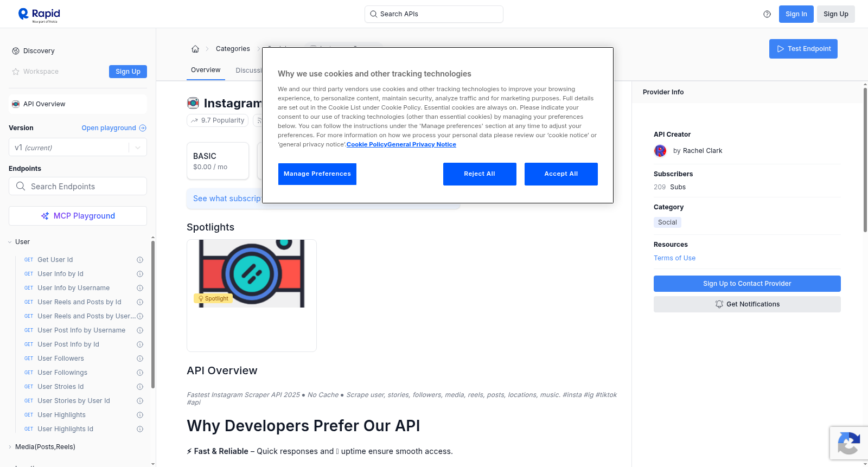Viewport: 868px width, 467px height.
Task: Open info icon for User Stroies Id
Action: pyautogui.click(x=140, y=387)
